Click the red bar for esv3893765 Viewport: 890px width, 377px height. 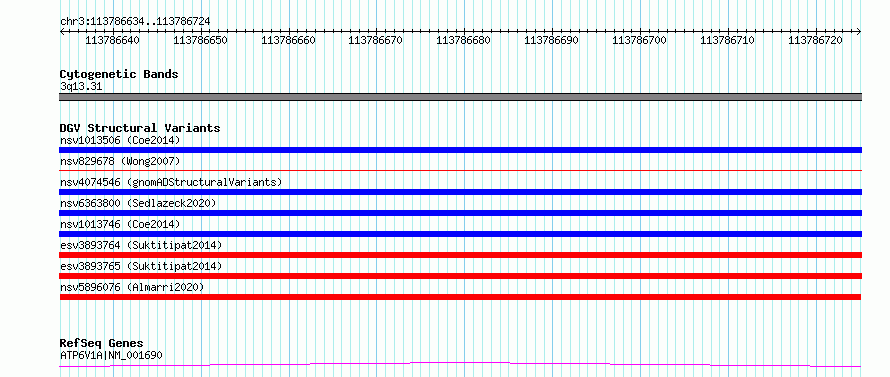(460, 276)
